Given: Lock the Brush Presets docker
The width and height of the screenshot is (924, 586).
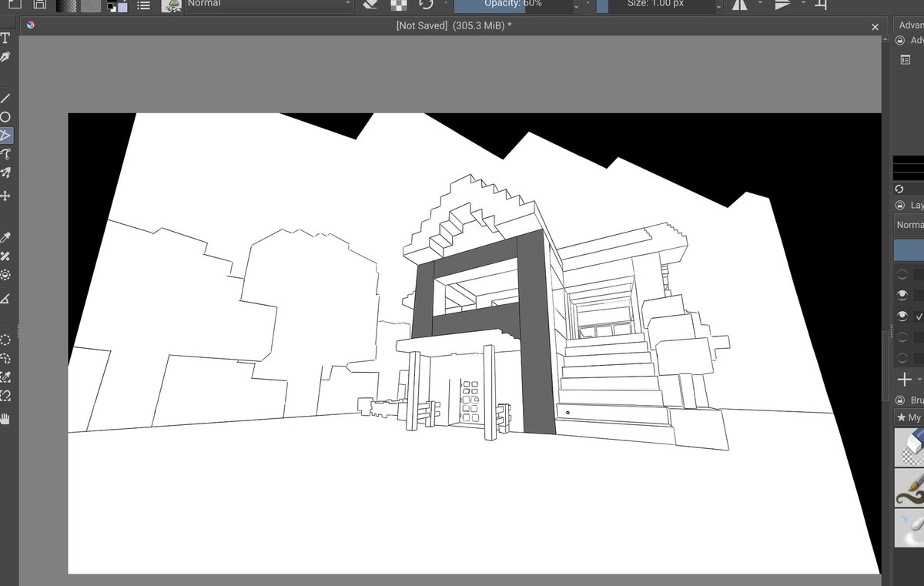Looking at the screenshot, I should (900, 400).
